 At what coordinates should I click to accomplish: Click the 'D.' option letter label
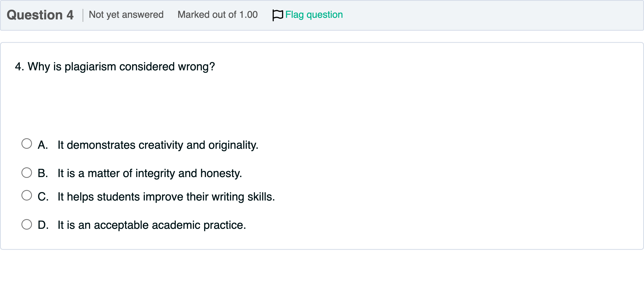coord(43,225)
